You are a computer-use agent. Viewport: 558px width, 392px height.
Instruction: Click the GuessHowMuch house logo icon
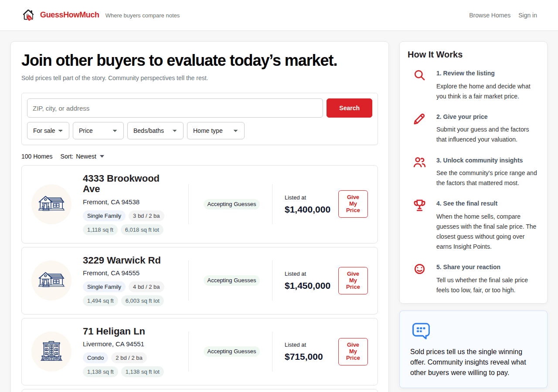tap(28, 15)
